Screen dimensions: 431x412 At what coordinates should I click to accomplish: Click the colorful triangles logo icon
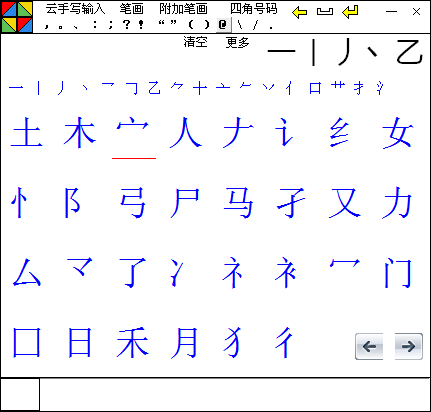coord(17,17)
